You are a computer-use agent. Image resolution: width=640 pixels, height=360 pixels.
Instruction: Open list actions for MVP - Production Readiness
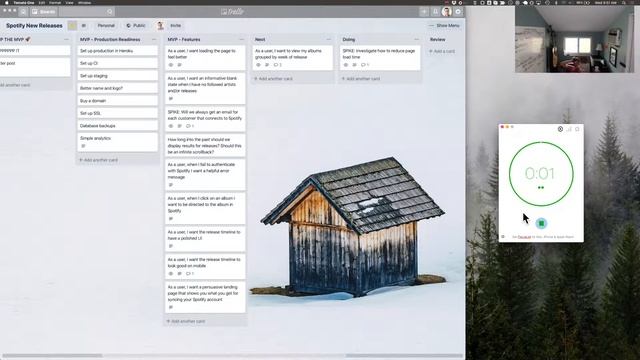pyautogui.click(x=154, y=40)
